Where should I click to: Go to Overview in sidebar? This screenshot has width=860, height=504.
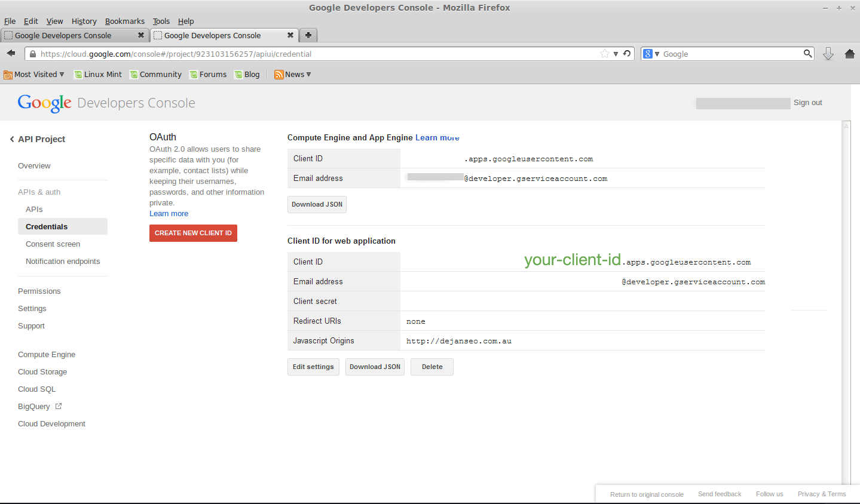click(x=34, y=166)
